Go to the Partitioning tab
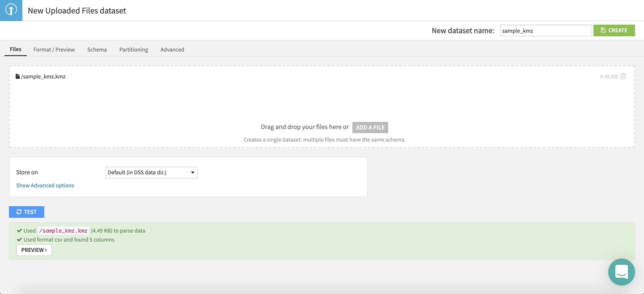Screen dimensions: 644x294 (x=134, y=50)
